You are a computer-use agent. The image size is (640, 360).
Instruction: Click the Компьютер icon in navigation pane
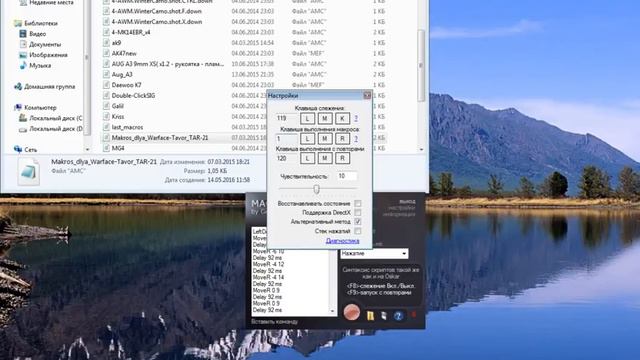[18, 108]
